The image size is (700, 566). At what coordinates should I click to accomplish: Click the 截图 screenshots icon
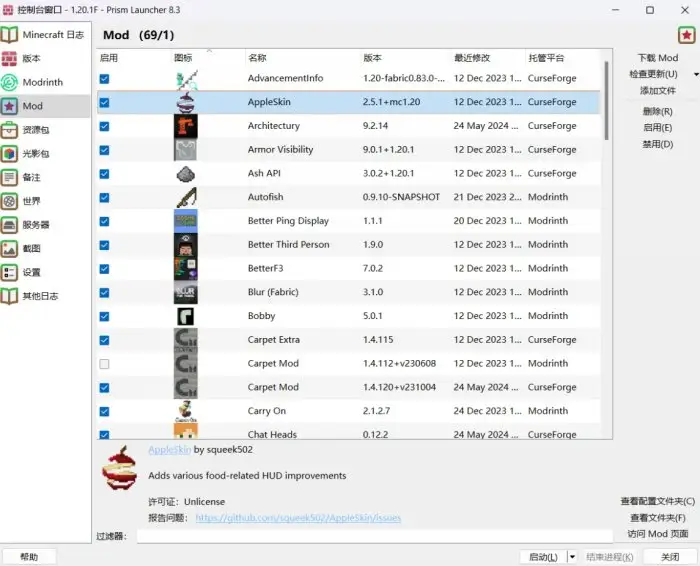(10, 248)
